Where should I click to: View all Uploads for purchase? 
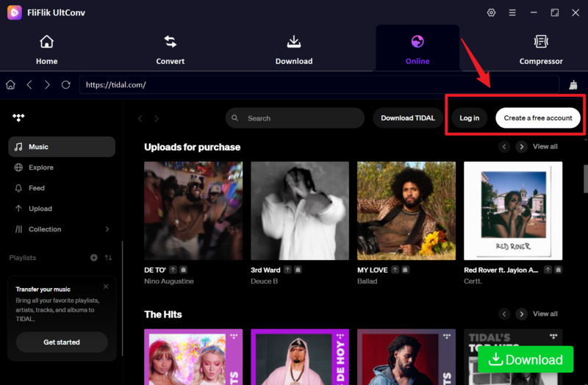545,146
